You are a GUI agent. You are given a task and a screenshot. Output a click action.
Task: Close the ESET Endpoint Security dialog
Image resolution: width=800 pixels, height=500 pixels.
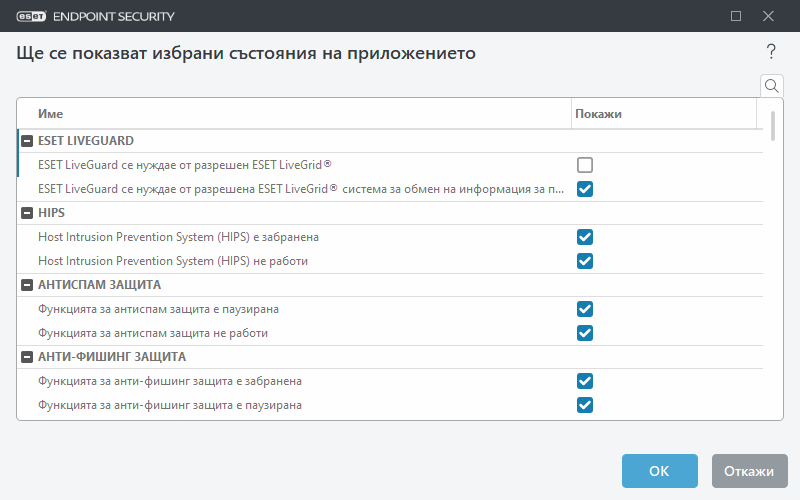click(x=768, y=16)
